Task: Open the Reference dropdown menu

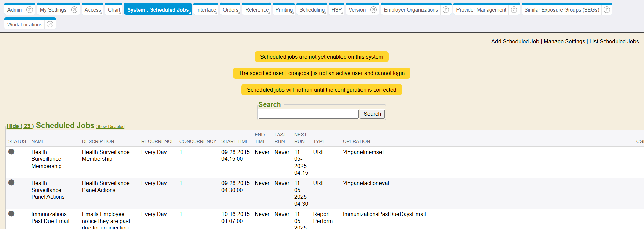Action: [x=257, y=10]
